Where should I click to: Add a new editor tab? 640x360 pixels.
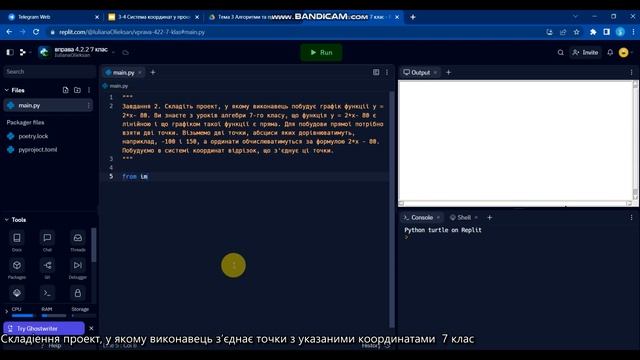click(153, 72)
